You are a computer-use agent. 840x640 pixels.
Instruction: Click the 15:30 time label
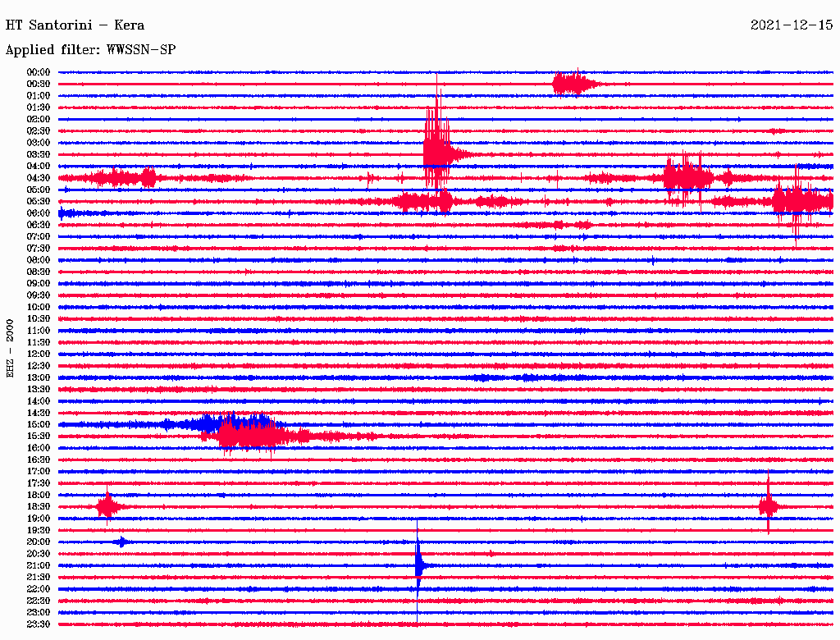(x=39, y=437)
